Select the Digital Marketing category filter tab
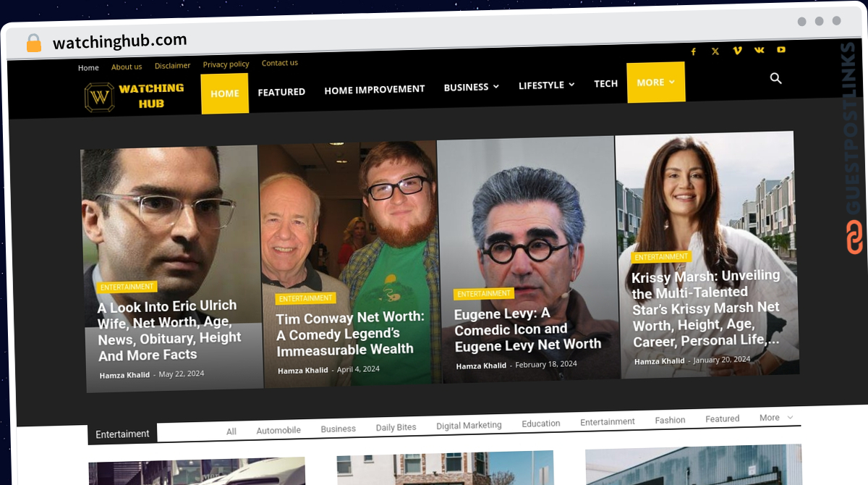868x485 pixels. coord(469,426)
